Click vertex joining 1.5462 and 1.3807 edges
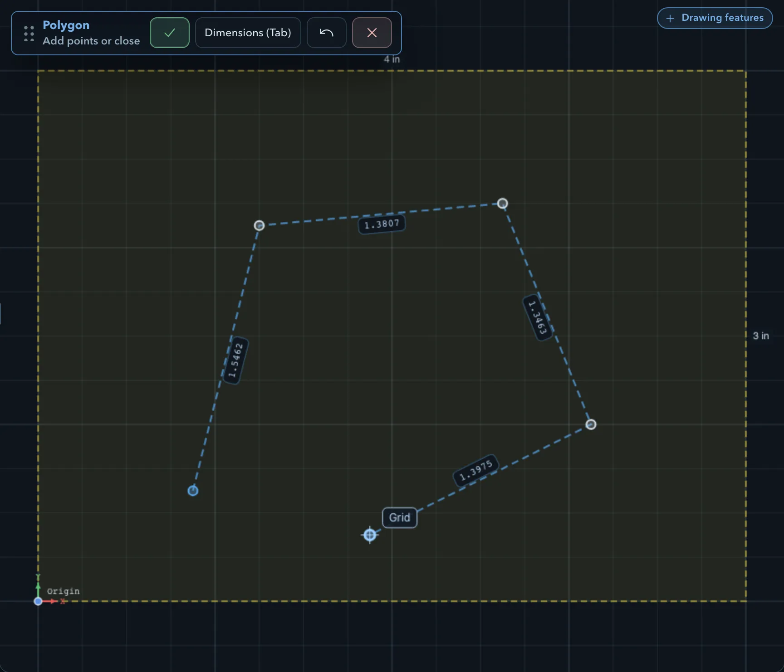The image size is (784, 672). 259,225
